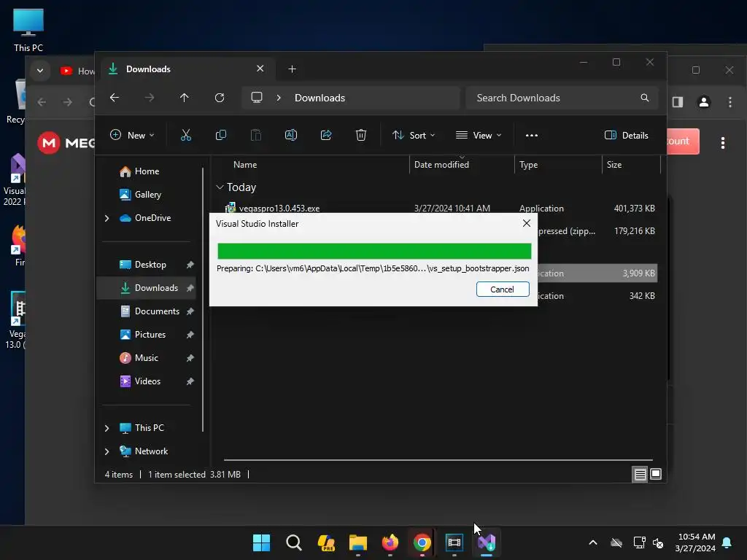Image resolution: width=747 pixels, height=560 pixels.
Task: Click the Delete trash icon
Action: pyautogui.click(x=361, y=135)
